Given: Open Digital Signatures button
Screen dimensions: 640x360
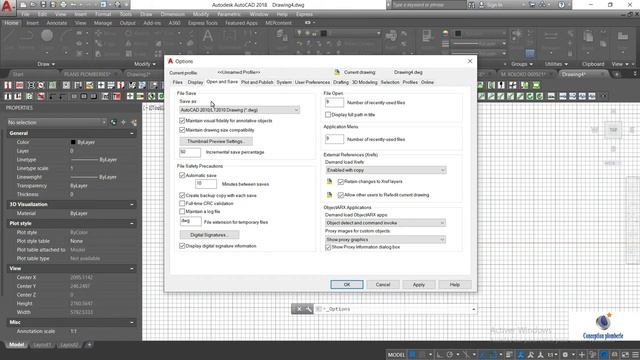Looking at the screenshot, I should 209,235.
